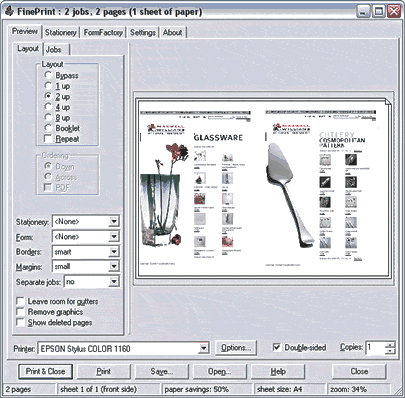Click the Close button at the bottom
The image size is (405, 398).
(359, 371)
